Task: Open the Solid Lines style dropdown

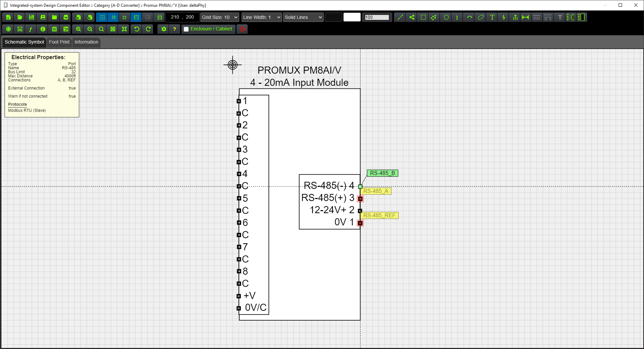Action: coord(303,17)
